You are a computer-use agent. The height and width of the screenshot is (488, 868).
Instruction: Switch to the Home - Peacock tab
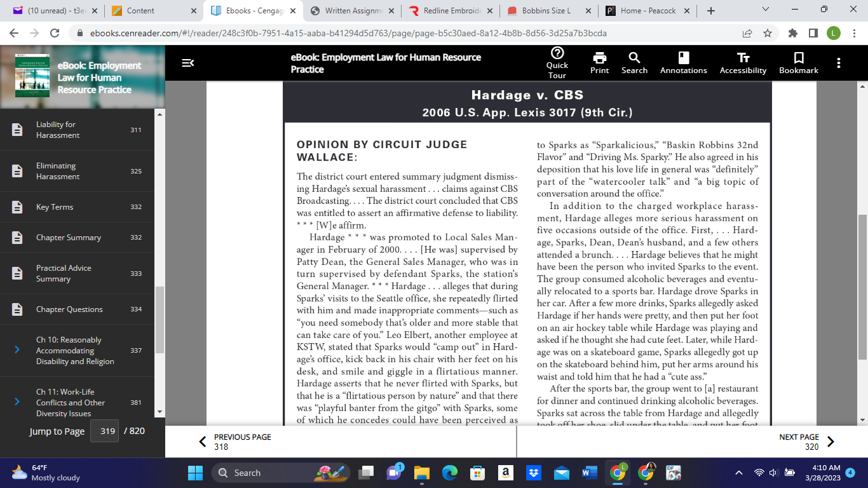click(649, 10)
